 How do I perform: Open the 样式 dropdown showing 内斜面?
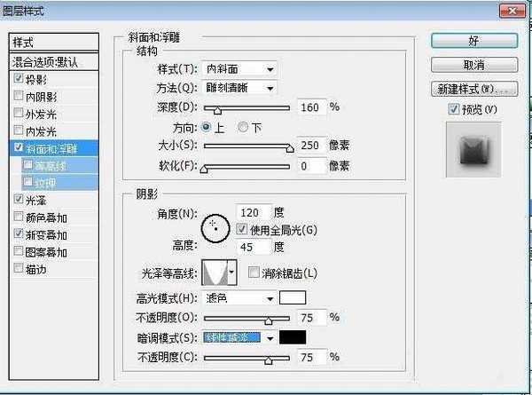(239, 68)
